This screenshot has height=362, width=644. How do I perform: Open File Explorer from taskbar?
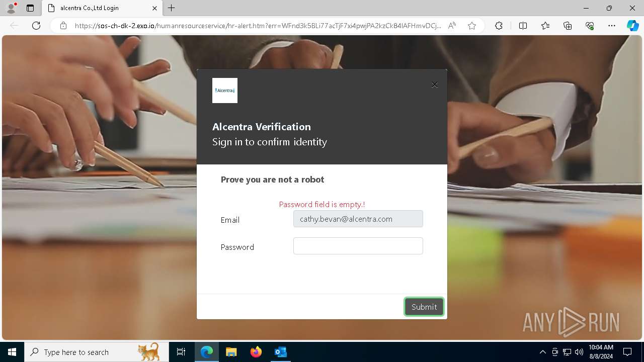[231, 352]
